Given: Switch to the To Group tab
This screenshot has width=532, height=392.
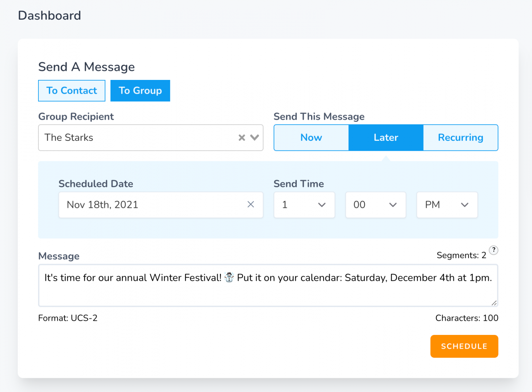Looking at the screenshot, I should (140, 91).
